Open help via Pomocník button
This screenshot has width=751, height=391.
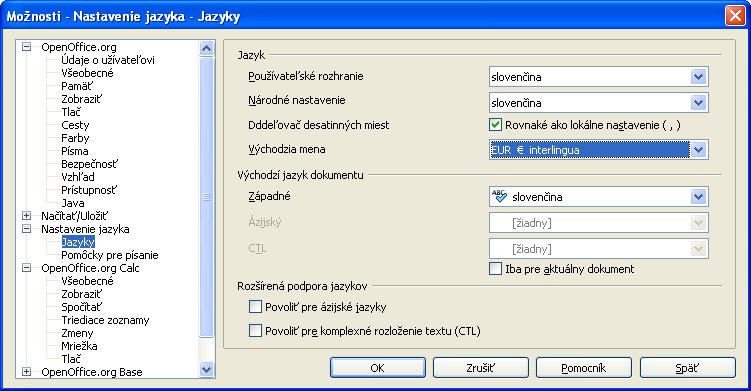pyautogui.click(x=583, y=368)
